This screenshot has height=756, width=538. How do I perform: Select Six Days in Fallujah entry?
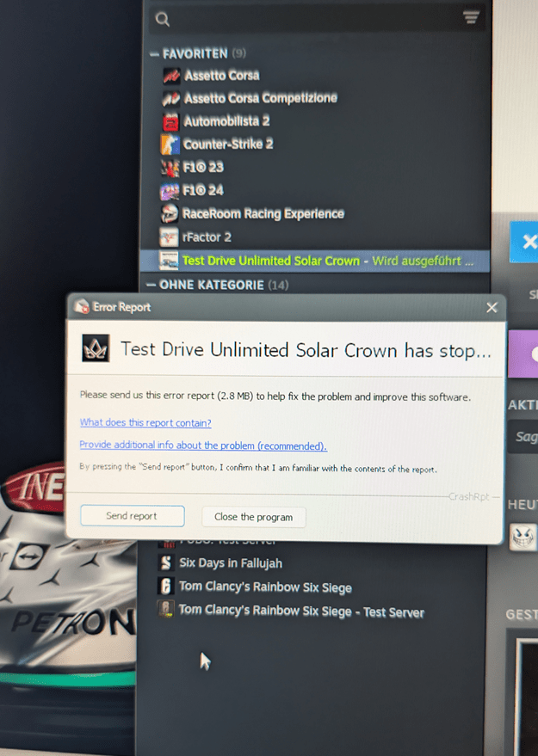pyautogui.click(x=231, y=562)
